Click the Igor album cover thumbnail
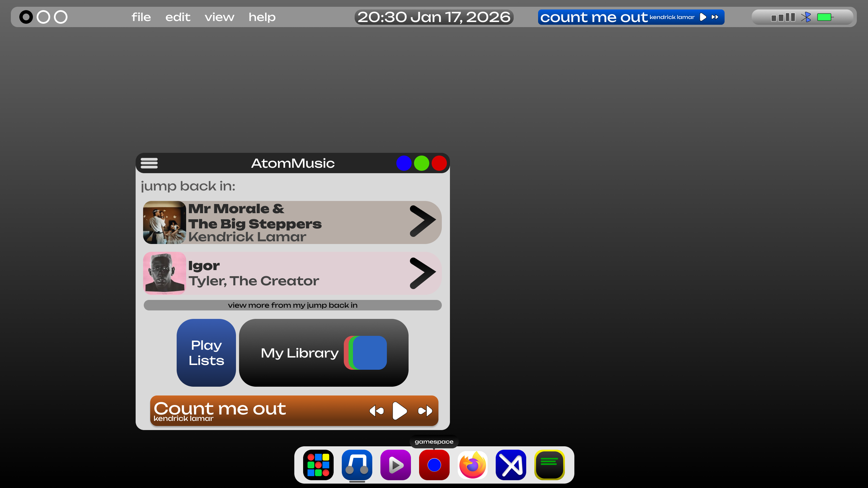868x488 pixels. (x=164, y=273)
